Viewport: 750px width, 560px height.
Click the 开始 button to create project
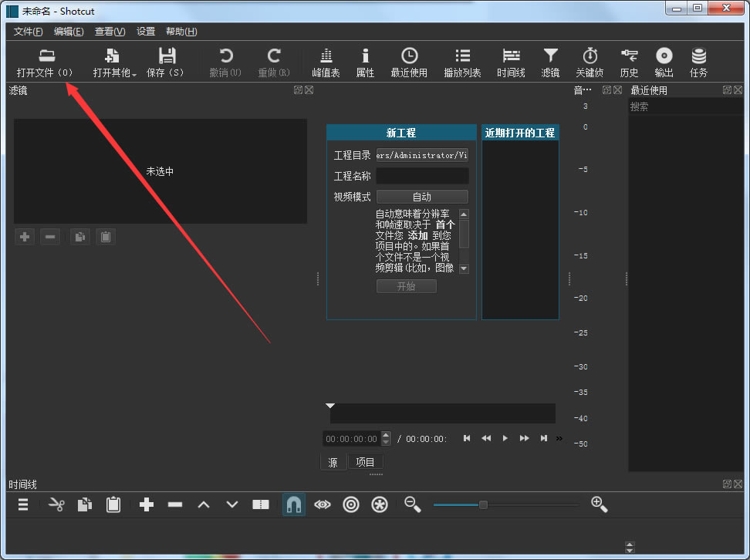(406, 285)
